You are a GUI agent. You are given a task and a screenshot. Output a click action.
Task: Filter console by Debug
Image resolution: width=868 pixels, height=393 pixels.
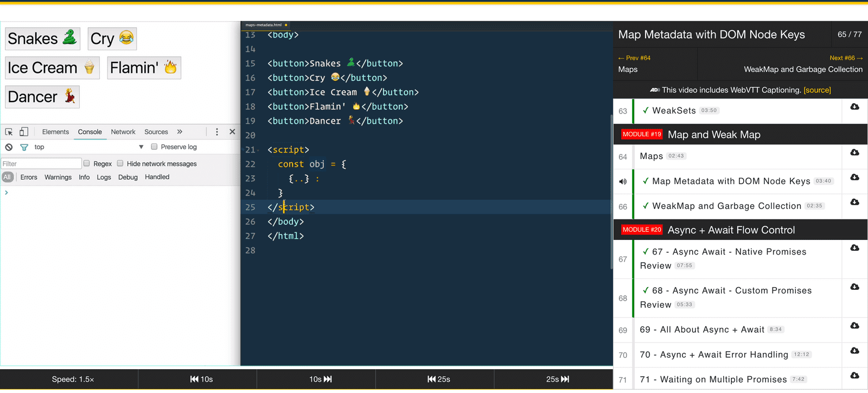(128, 177)
